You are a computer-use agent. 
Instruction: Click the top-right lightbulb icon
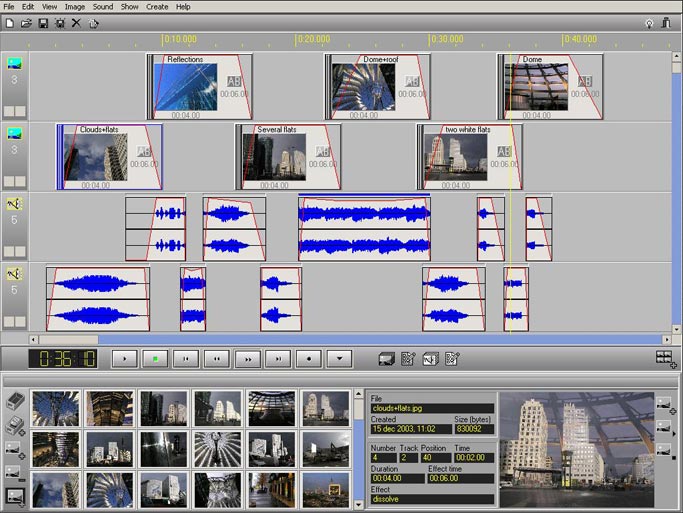coord(649,22)
